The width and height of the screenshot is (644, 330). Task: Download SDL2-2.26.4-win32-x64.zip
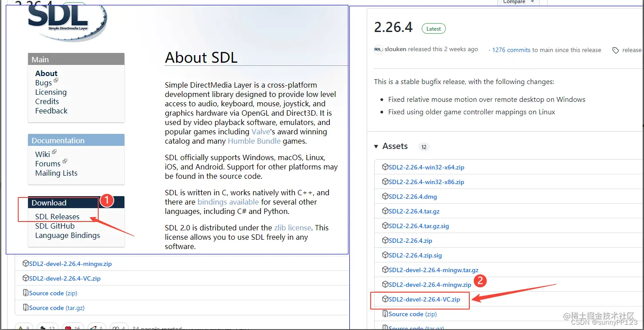click(427, 167)
